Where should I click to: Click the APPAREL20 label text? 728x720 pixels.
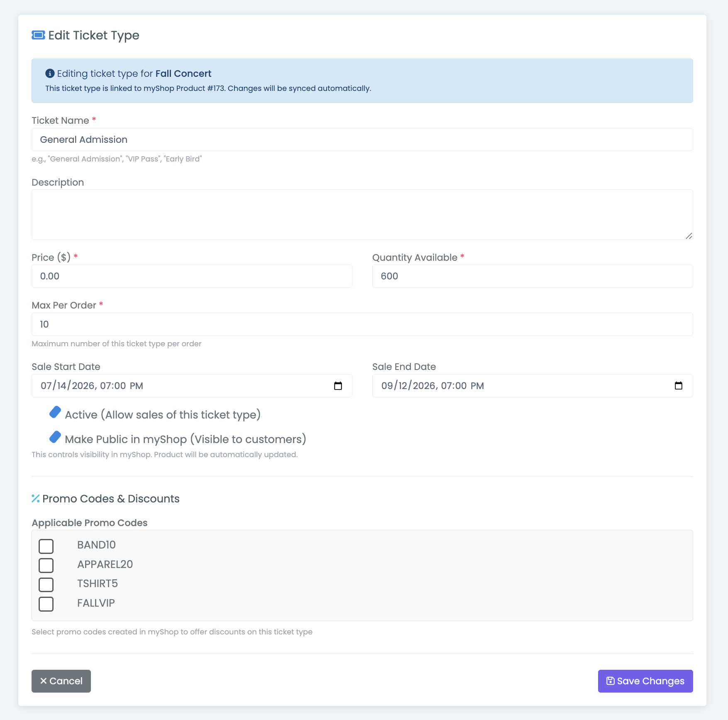(x=105, y=564)
